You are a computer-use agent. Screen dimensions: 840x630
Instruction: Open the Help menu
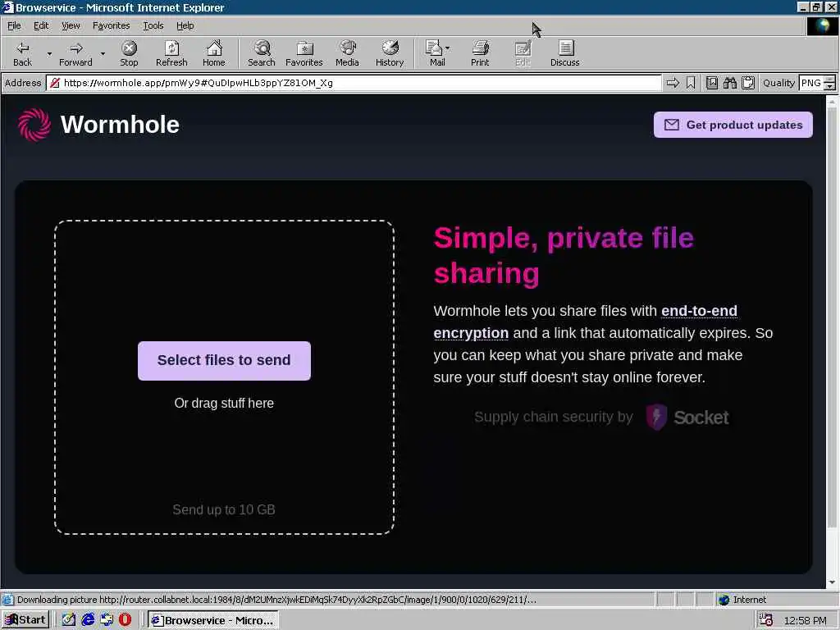[185, 25]
